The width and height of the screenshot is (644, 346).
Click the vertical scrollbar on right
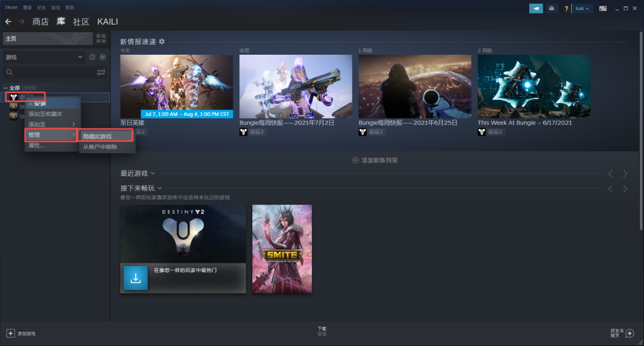tap(640, 131)
